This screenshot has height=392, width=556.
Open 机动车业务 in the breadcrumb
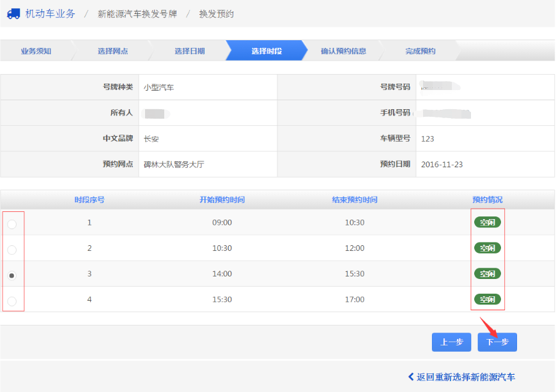(x=50, y=14)
